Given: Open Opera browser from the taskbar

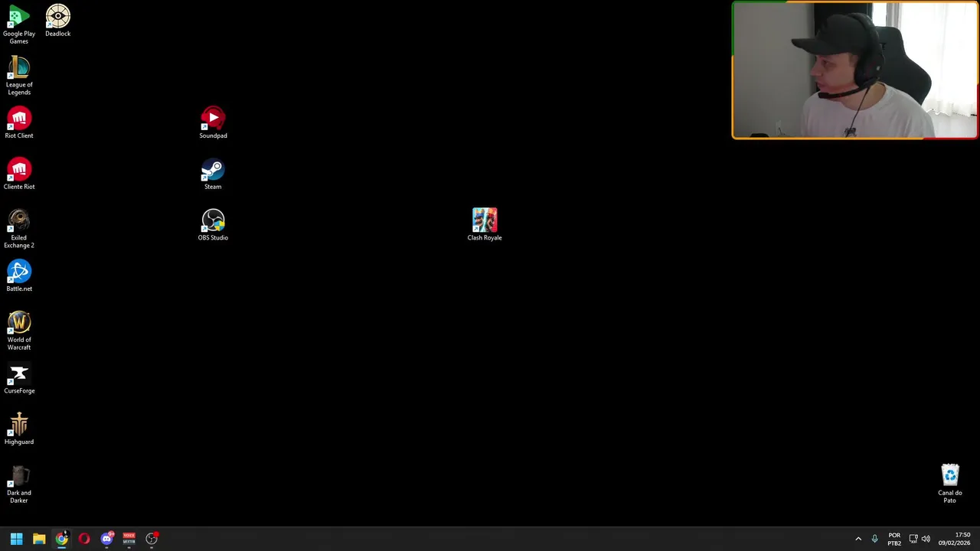Looking at the screenshot, I should tap(84, 539).
